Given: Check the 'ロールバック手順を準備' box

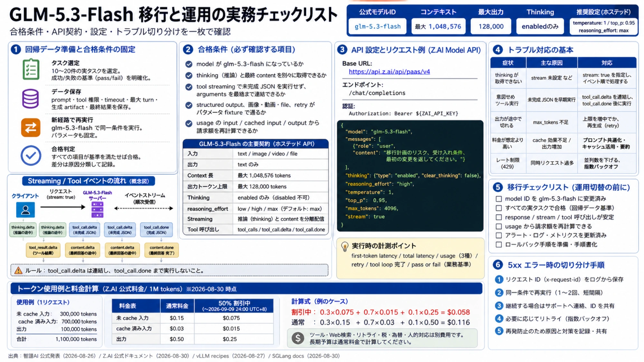Looking at the screenshot, I should (x=499, y=245).
